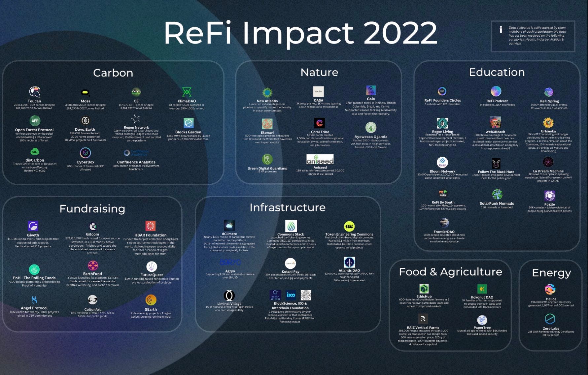Select the Giveth logo

click(33, 226)
